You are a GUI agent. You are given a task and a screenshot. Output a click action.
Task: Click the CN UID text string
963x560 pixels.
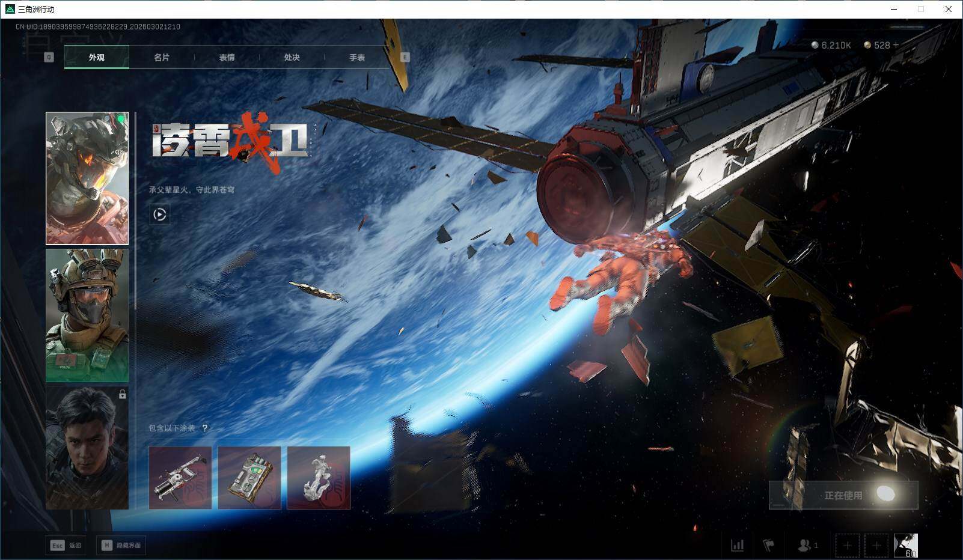click(98, 27)
